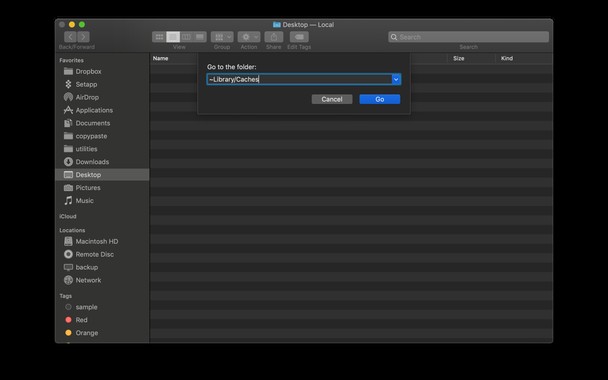Click the Edit Tags toolbar button

pos(299,37)
